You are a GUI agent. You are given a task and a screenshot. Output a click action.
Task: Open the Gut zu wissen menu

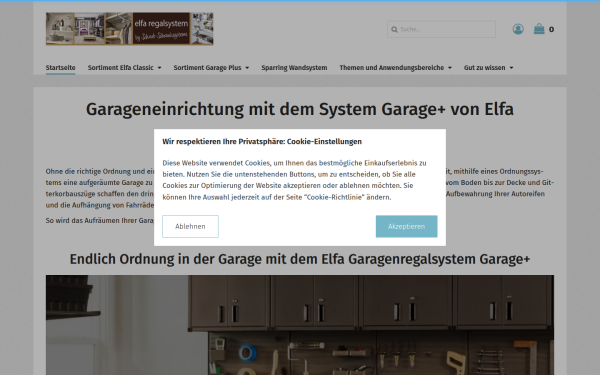(x=484, y=68)
